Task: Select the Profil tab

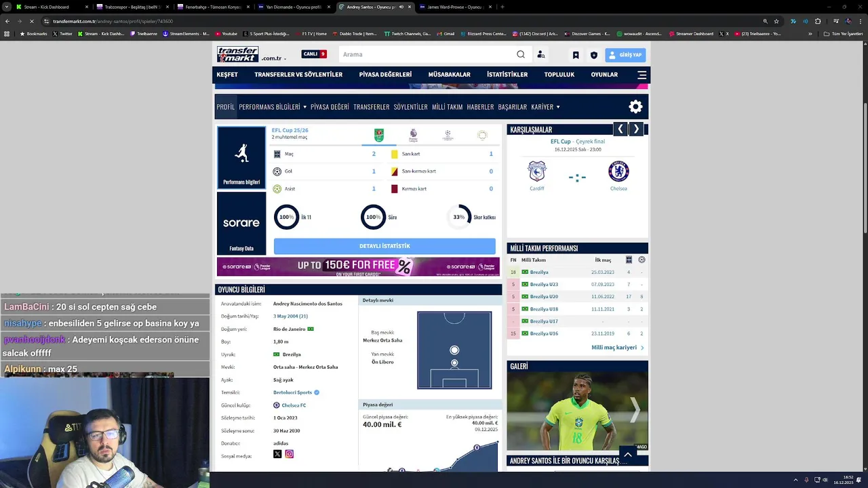Action: point(226,107)
